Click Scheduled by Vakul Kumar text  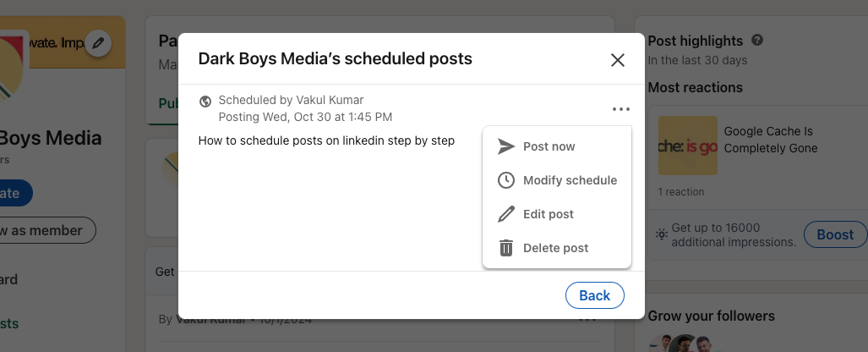pyautogui.click(x=292, y=101)
